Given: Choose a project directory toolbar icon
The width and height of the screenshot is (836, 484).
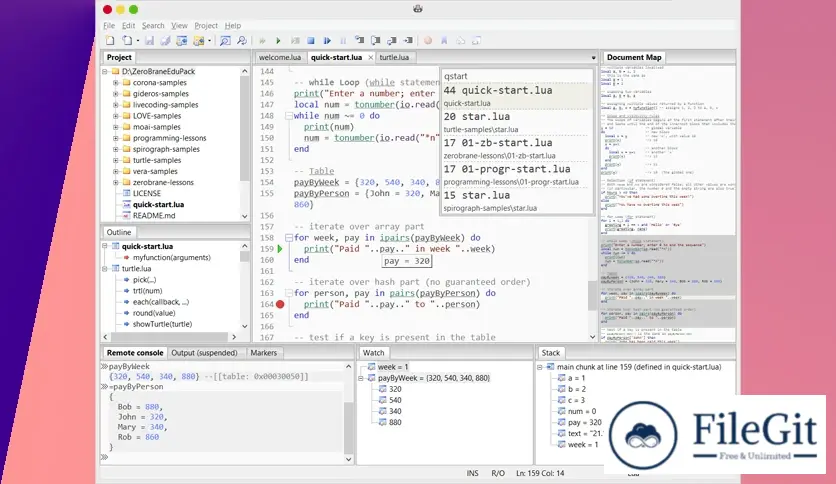Looking at the screenshot, I should (x=198, y=41).
